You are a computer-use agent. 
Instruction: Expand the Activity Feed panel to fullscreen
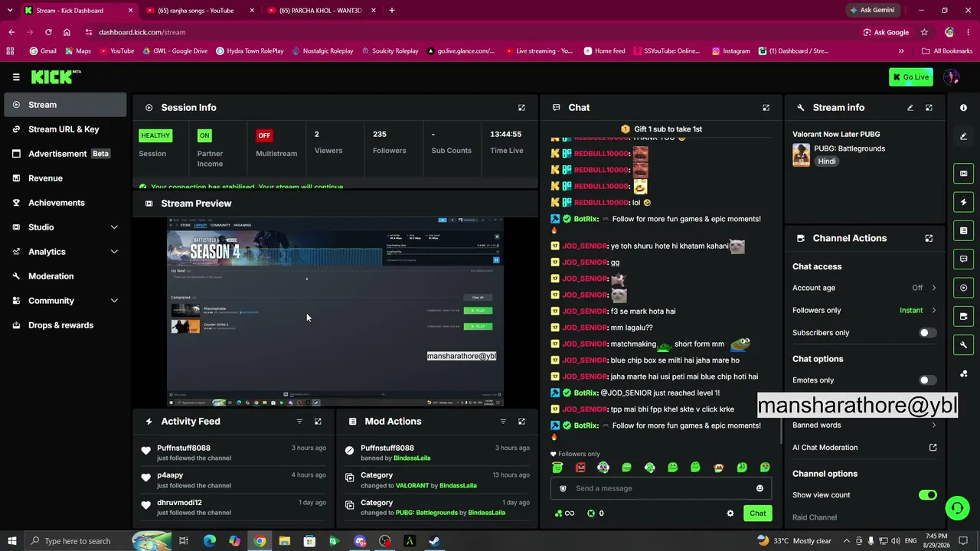(x=318, y=422)
